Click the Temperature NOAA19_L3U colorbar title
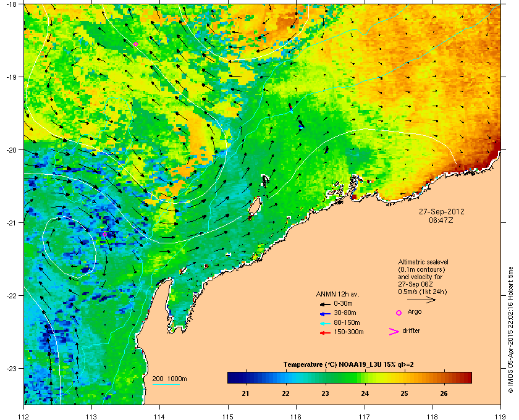The width and height of the screenshot is (519, 420). click(348, 365)
